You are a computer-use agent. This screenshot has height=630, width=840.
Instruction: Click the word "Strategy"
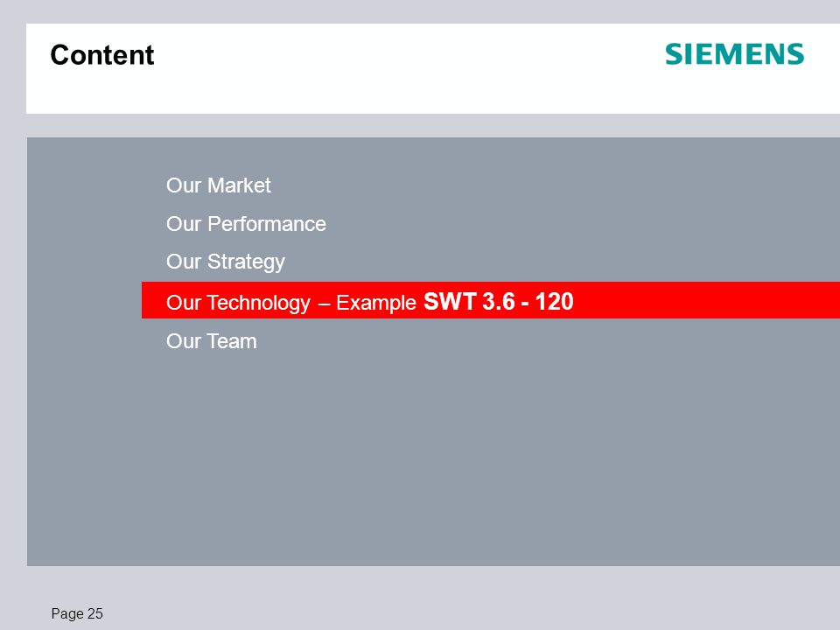(x=247, y=262)
